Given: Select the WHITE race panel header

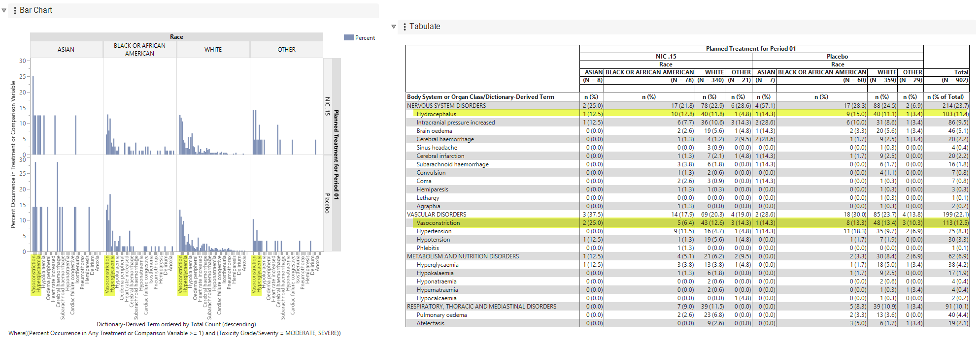Looking at the screenshot, I should [213, 50].
